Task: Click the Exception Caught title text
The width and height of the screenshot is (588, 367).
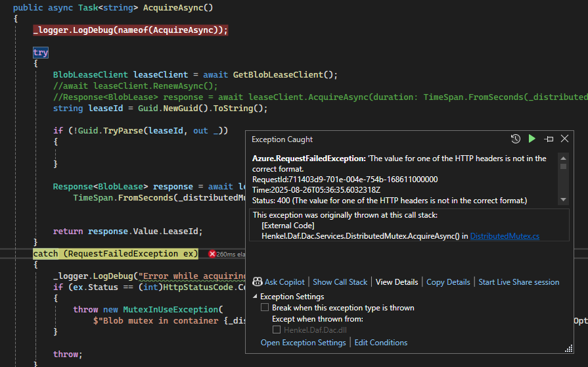Action: click(282, 139)
